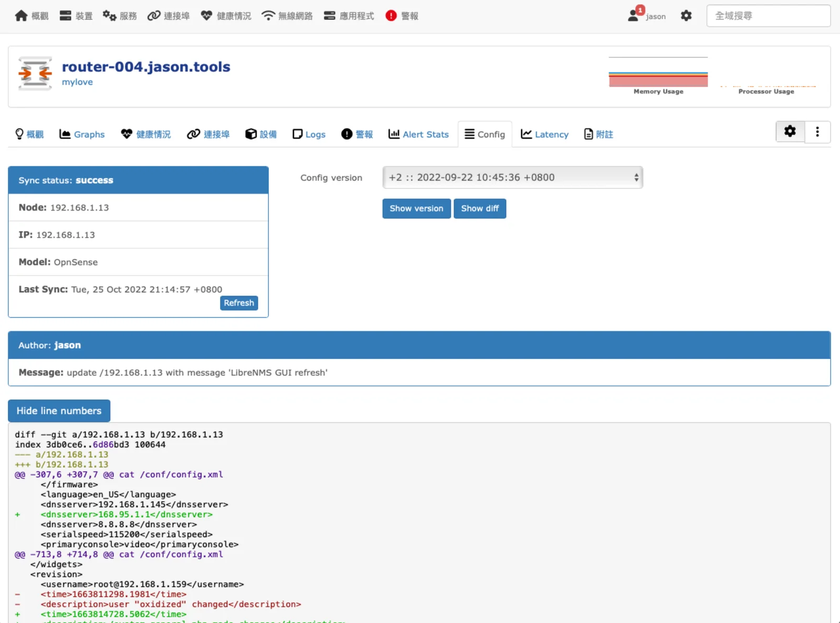This screenshot has height=623, width=840.
Task: Open the Latency tab
Action: point(544,134)
